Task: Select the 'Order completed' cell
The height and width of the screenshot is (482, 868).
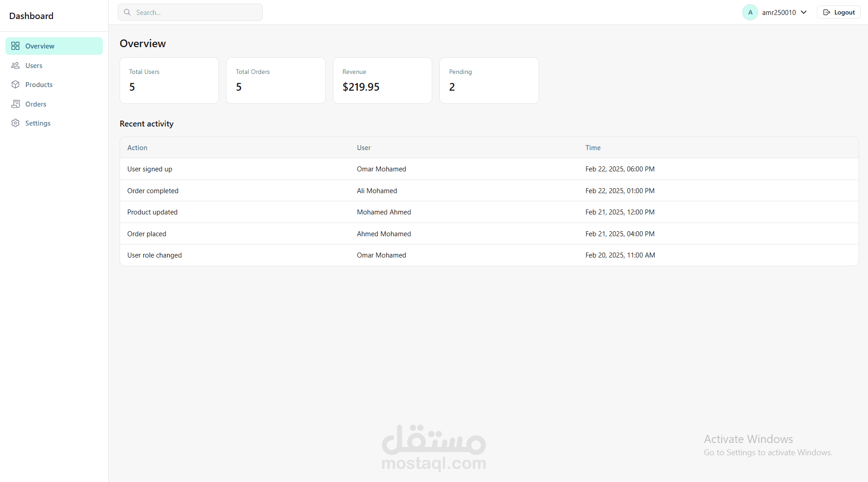Action: click(153, 190)
